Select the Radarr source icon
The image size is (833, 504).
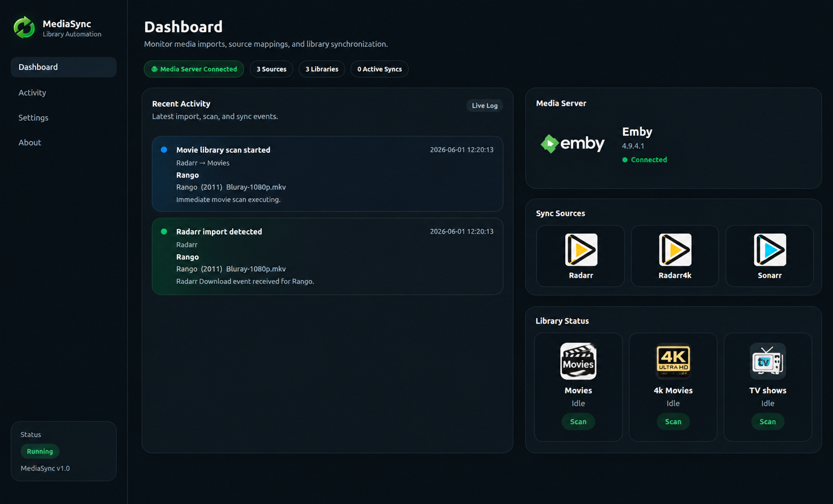pos(581,250)
